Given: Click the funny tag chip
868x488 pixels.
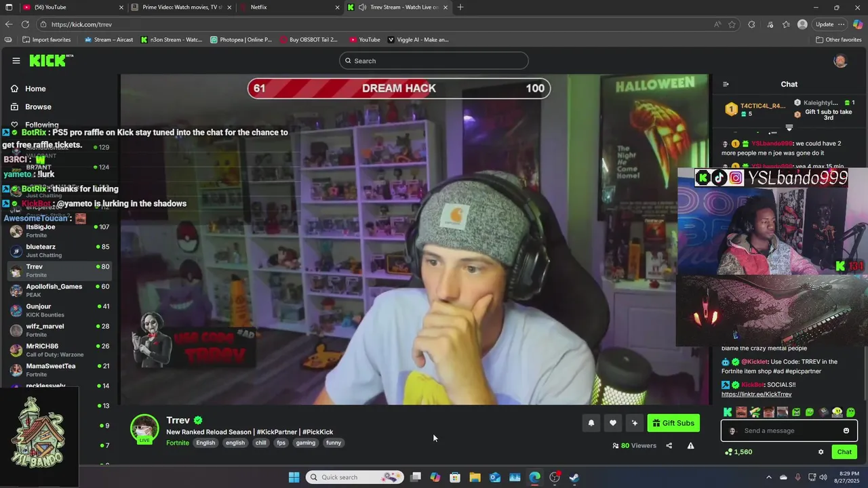Looking at the screenshot, I should click(x=334, y=443).
